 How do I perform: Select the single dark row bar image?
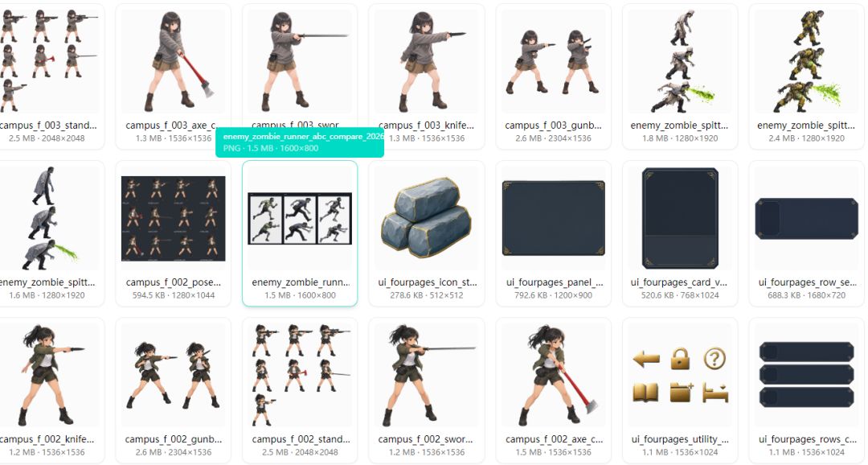(806, 218)
